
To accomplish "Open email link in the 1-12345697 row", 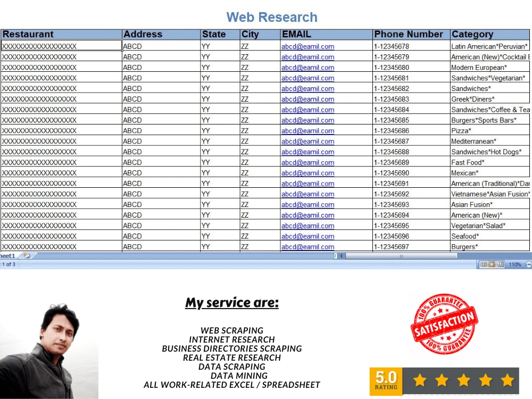I will click(x=307, y=247).
